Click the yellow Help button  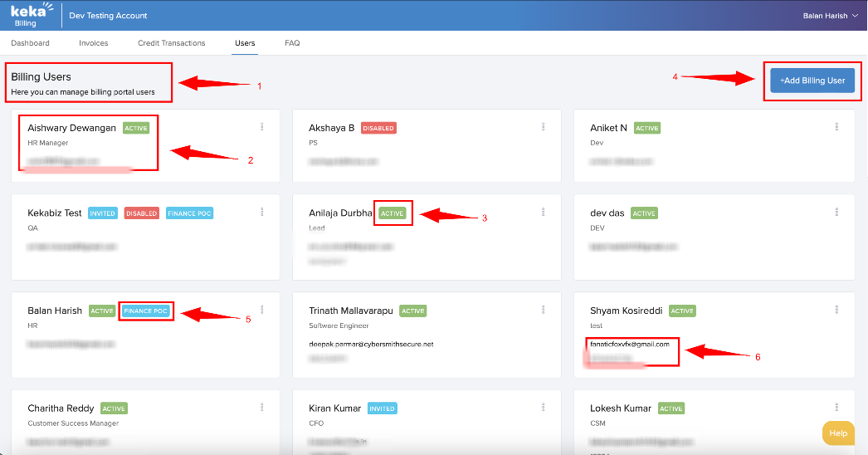(x=837, y=433)
